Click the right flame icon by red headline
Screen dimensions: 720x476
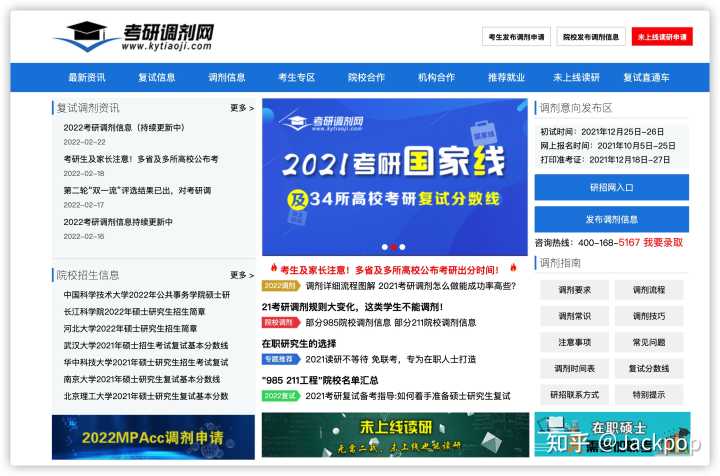pos(513,268)
